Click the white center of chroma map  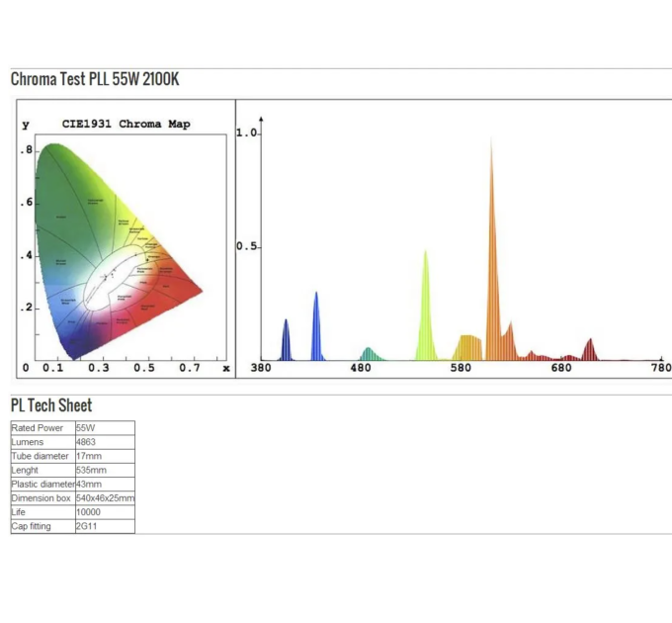point(107,288)
